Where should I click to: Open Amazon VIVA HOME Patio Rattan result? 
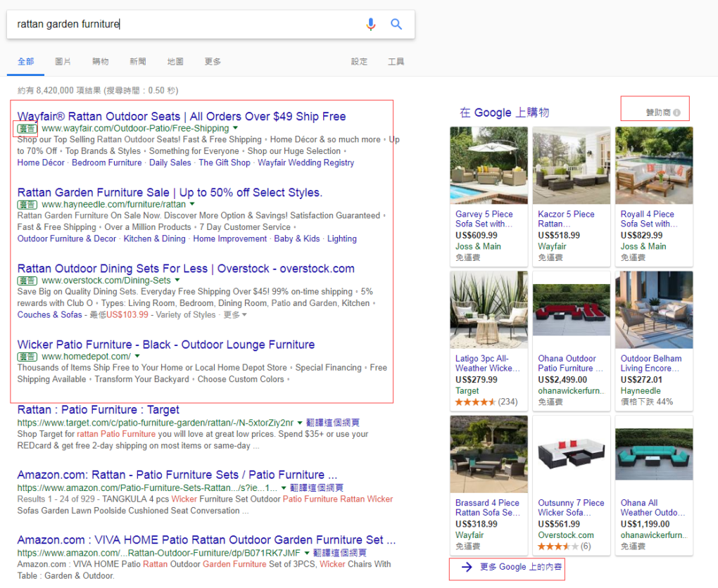point(206,539)
